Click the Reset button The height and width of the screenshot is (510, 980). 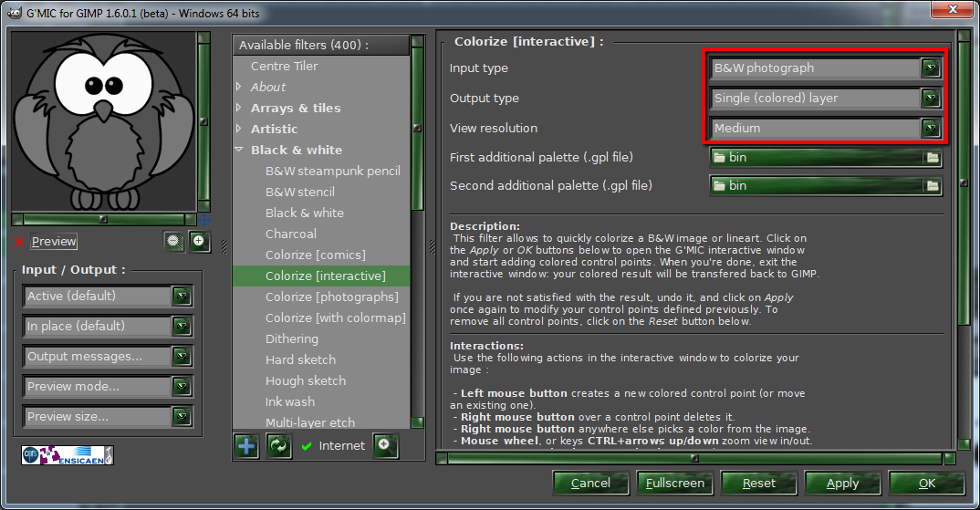[759, 484]
